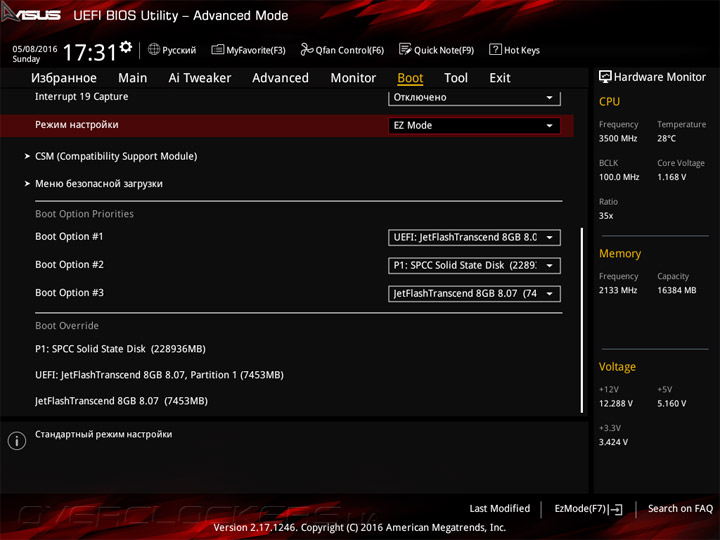Click EzMode exit arrow icon
The image size is (720, 540).
(x=616, y=509)
